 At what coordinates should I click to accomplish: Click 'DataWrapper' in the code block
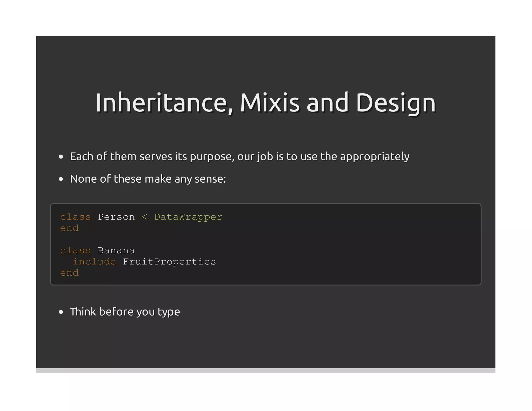(x=188, y=217)
